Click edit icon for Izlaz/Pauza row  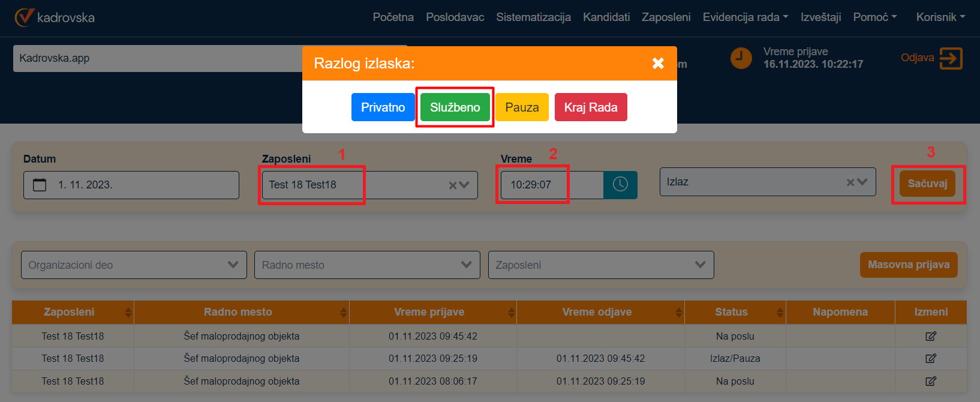coord(930,358)
